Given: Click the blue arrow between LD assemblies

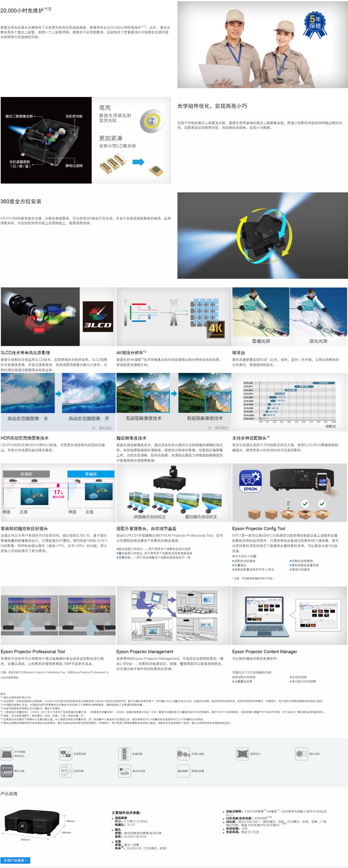Looking at the screenshot, I should [x=138, y=162].
